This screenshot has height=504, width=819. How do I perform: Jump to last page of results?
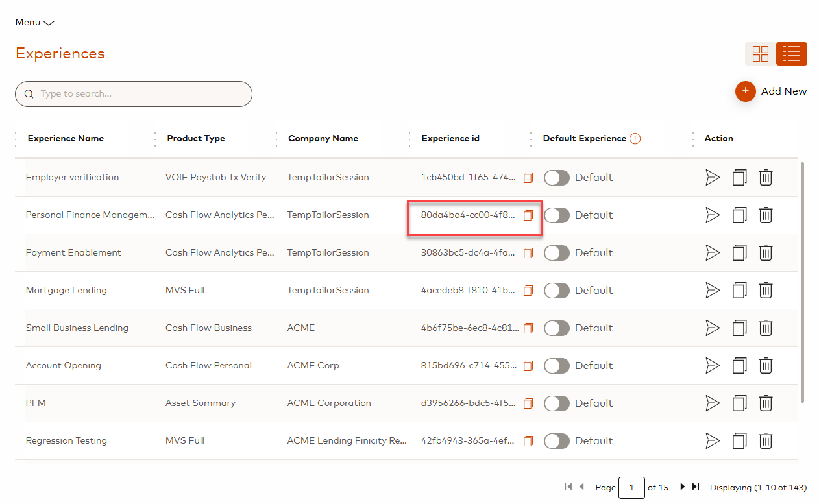696,486
